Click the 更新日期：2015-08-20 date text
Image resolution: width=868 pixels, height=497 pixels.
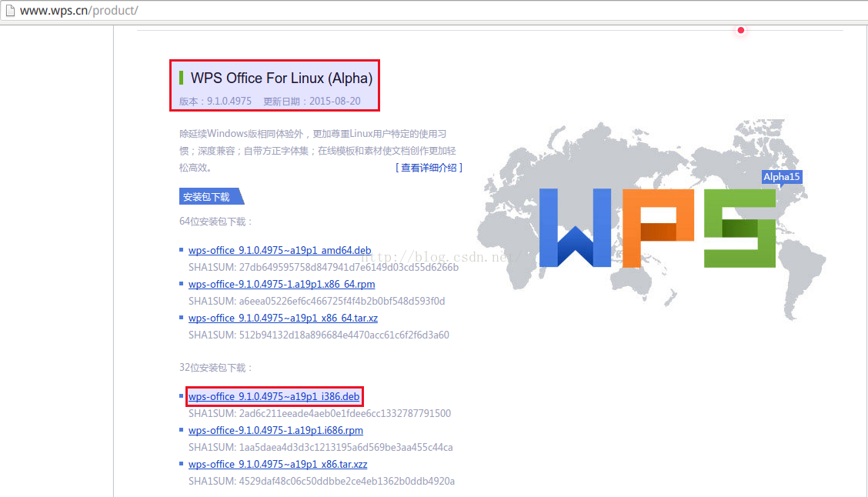312,102
